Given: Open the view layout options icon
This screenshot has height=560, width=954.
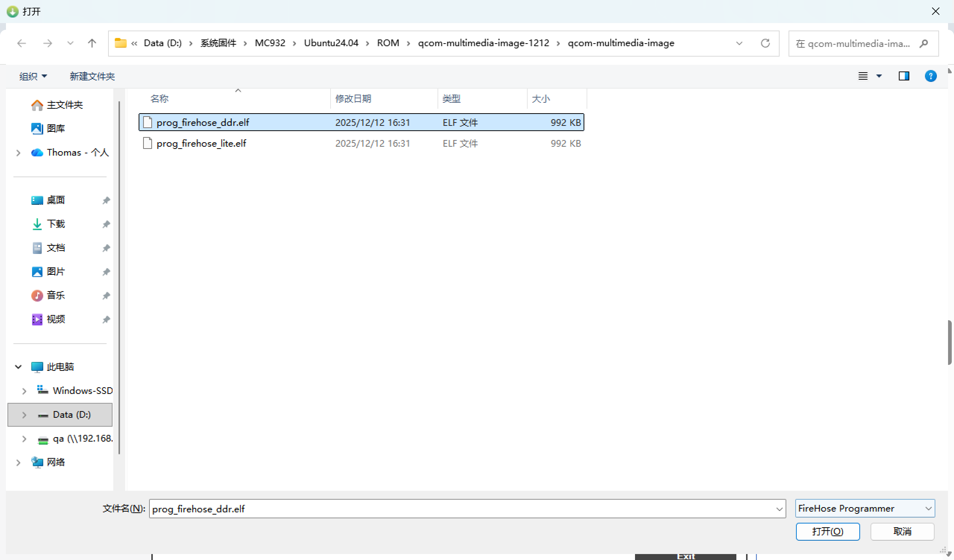Looking at the screenshot, I should [863, 76].
